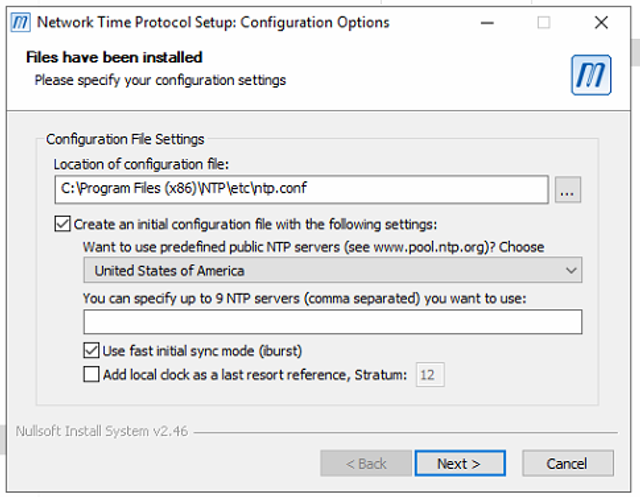640x497 pixels.
Task: Click the Meinberg icon in the title bar
Action: (x=19, y=22)
